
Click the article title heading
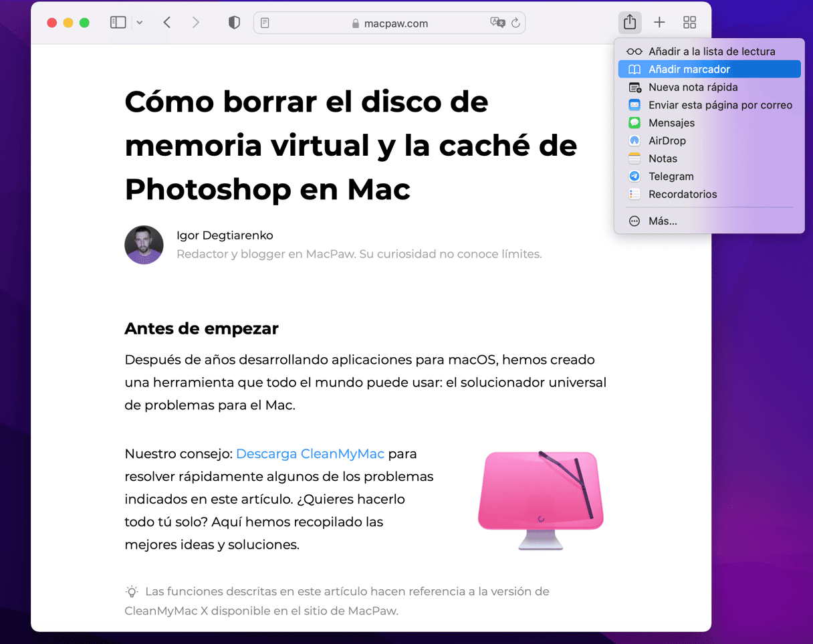(350, 145)
